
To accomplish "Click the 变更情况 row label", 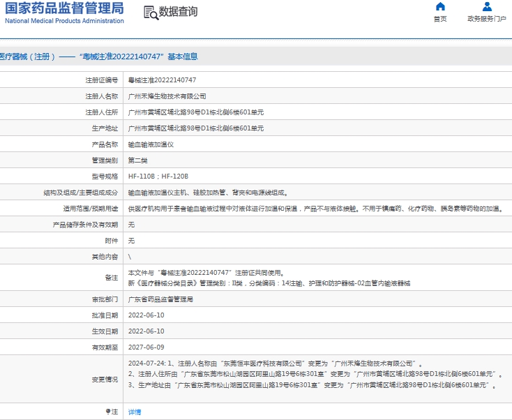I will (105, 380).
